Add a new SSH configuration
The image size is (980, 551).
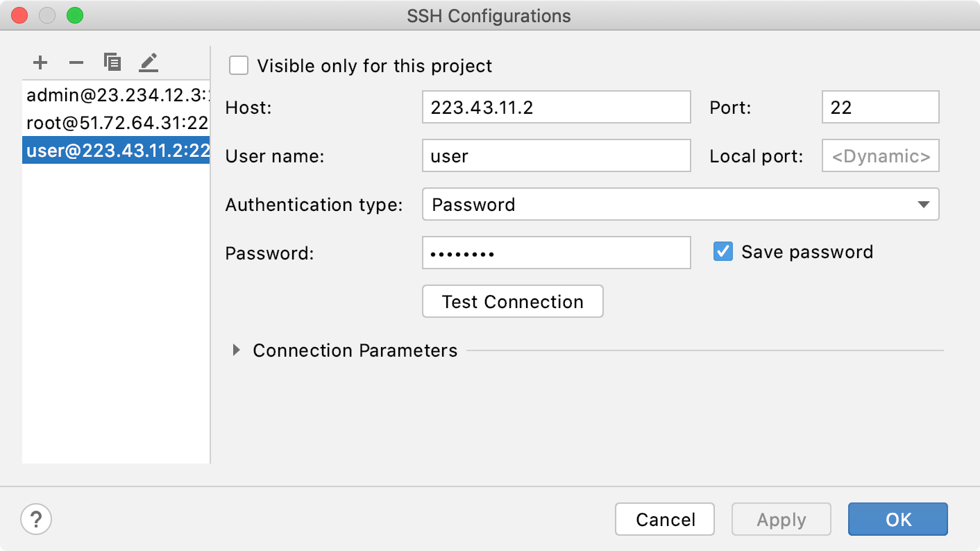click(40, 62)
